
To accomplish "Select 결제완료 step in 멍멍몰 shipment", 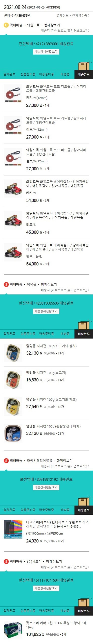I will click(9, 334).
